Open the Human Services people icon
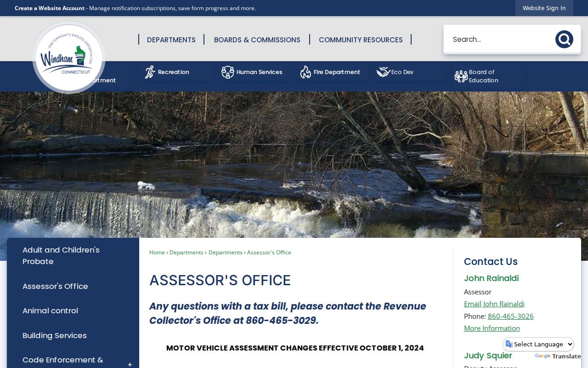This screenshot has height=368, width=588. 228,72
